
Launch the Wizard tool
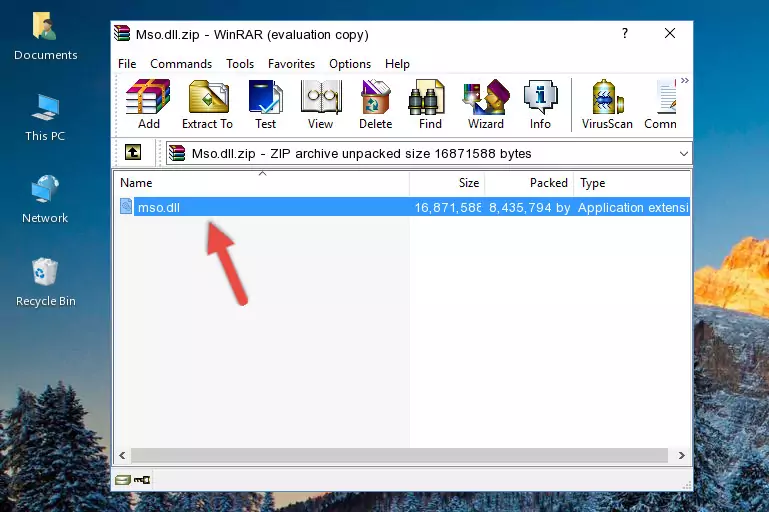(486, 104)
